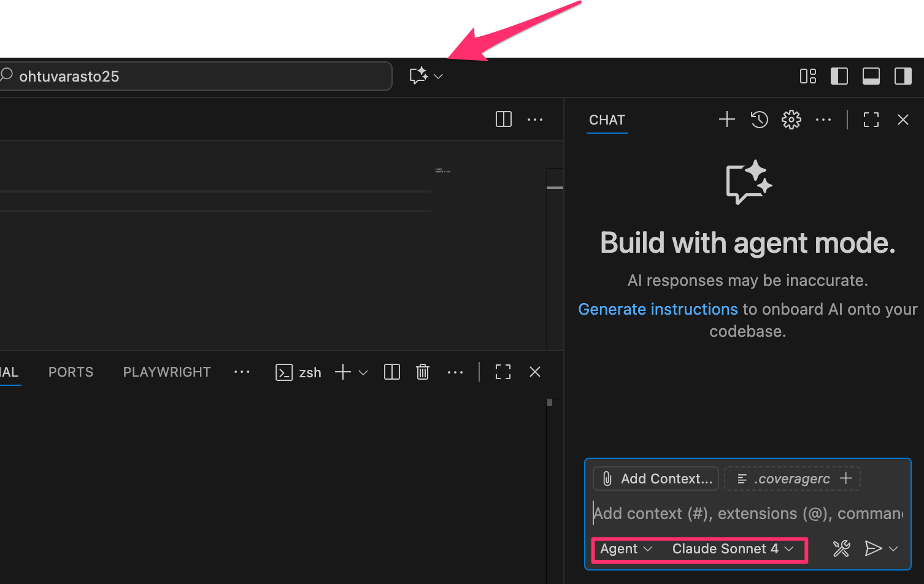Click the chat prompt input field
Viewport: 924px width, 584px height.
pyautogui.click(x=747, y=513)
